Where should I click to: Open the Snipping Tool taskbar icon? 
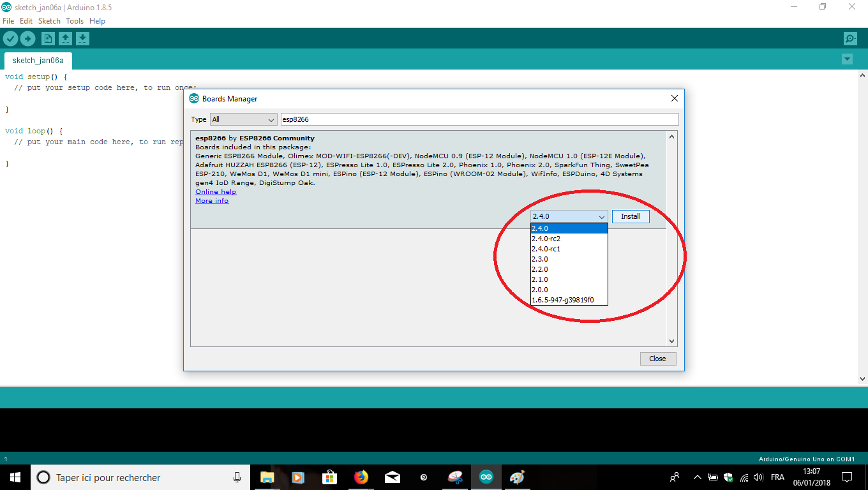[x=455, y=477]
